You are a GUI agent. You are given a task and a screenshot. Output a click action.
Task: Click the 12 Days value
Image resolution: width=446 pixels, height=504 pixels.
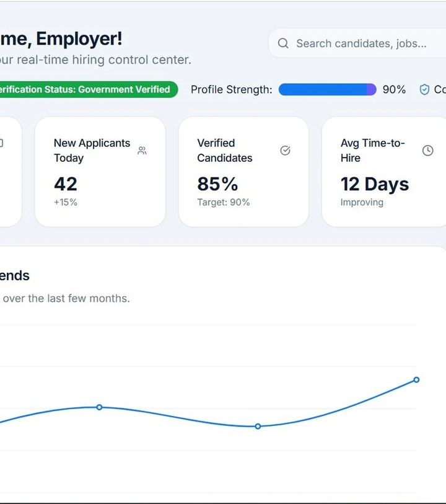375,184
